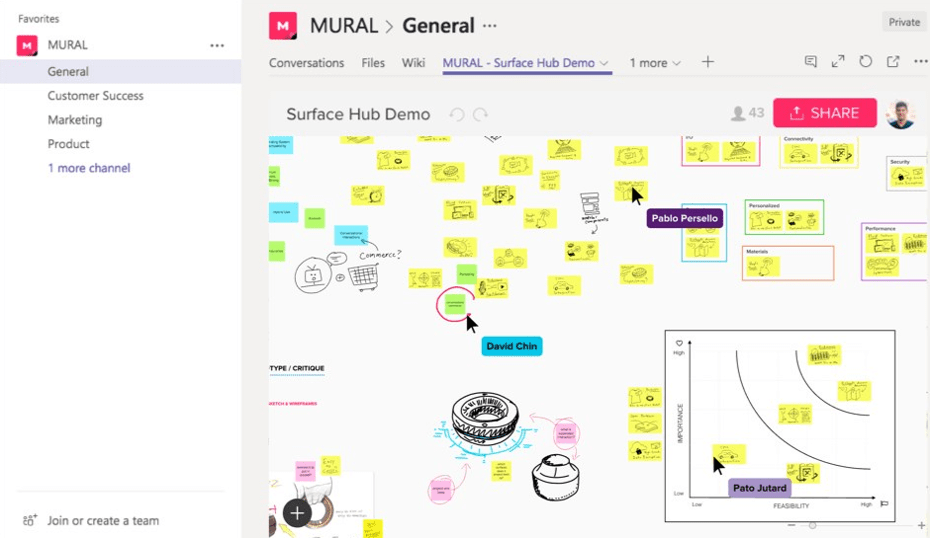Click the flag icon at the Feasibility axis end
The image size is (930, 538).
(884, 504)
